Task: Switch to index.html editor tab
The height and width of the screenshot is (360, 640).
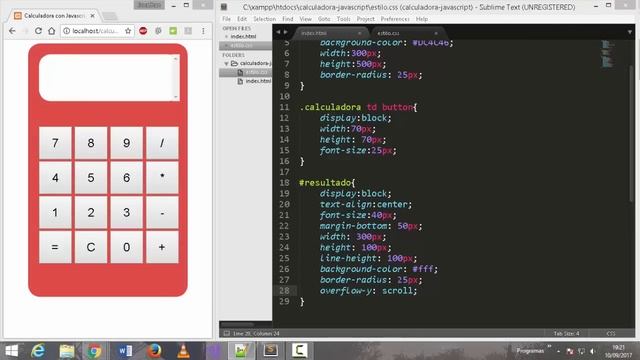Action: click(x=331, y=33)
